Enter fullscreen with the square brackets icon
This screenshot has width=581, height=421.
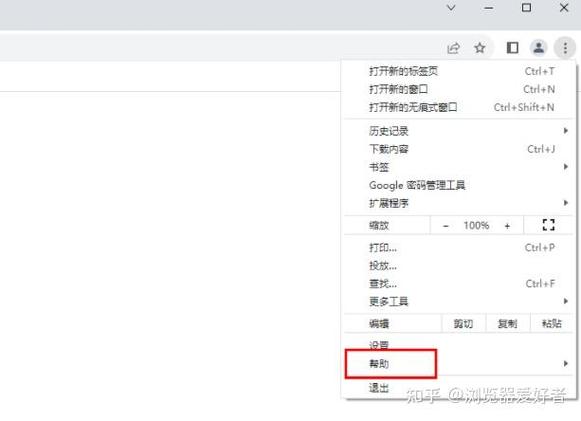click(548, 225)
